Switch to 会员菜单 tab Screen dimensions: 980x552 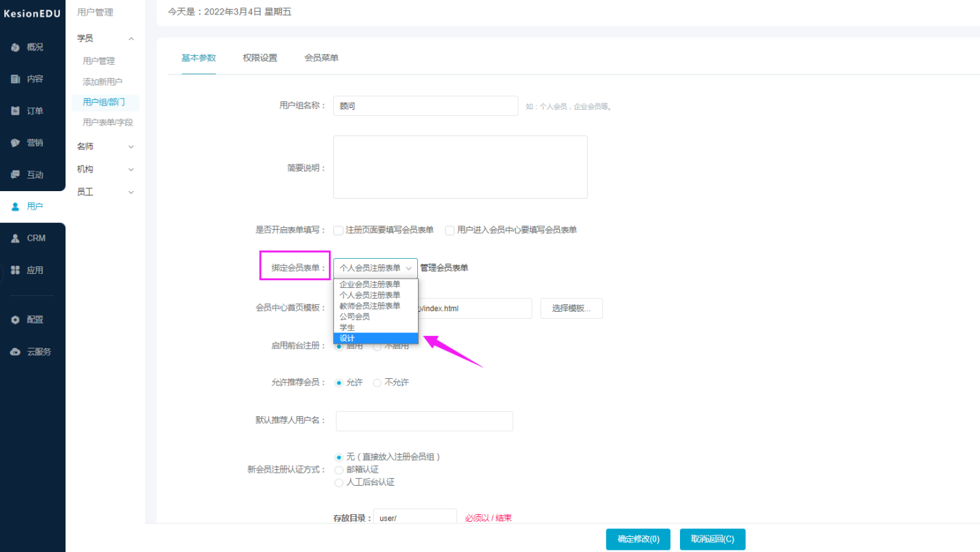(321, 58)
